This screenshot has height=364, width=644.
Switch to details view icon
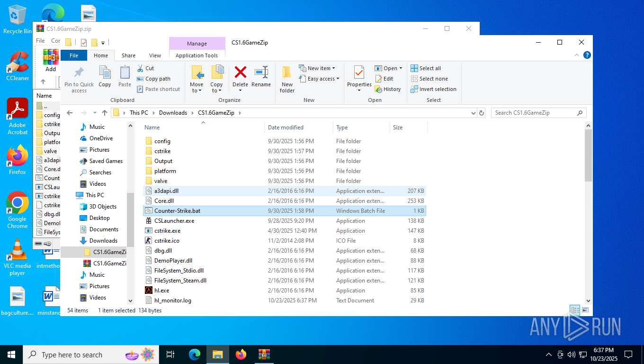575,310
